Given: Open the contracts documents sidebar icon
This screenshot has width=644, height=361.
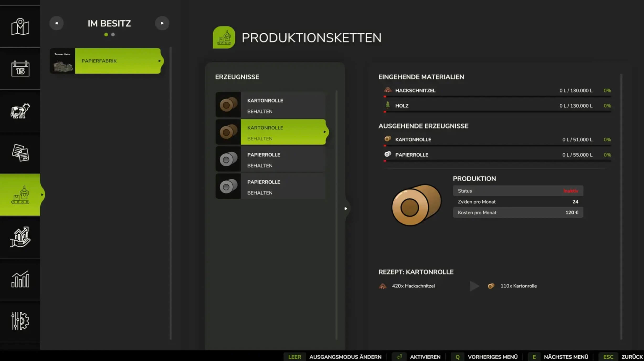Looking at the screenshot, I should tap(20, 153).
